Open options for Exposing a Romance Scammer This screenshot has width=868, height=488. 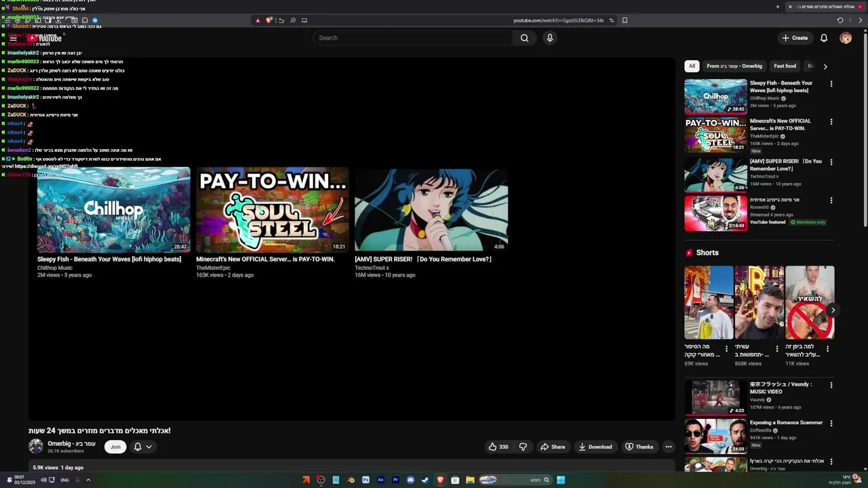tap(831, 424)
